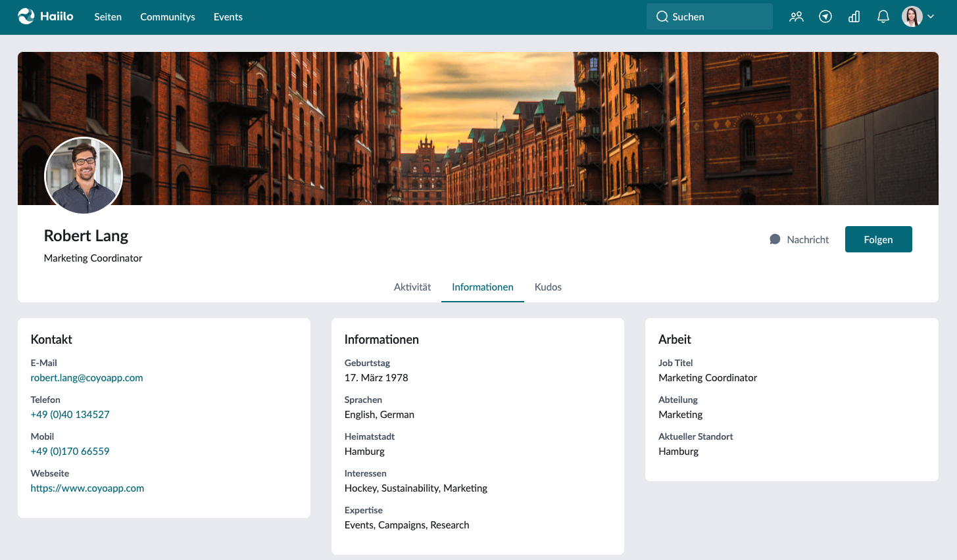Open the colleagues directory icon
Screen dimensions: 957x560
(x=797, y=17)
